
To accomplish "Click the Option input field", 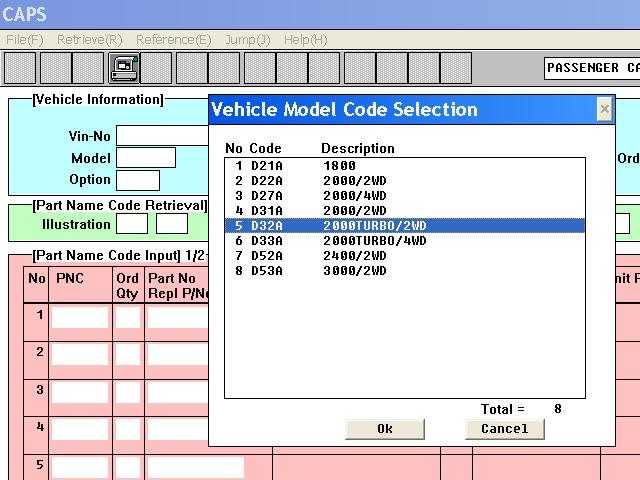I will coord(138,180).
